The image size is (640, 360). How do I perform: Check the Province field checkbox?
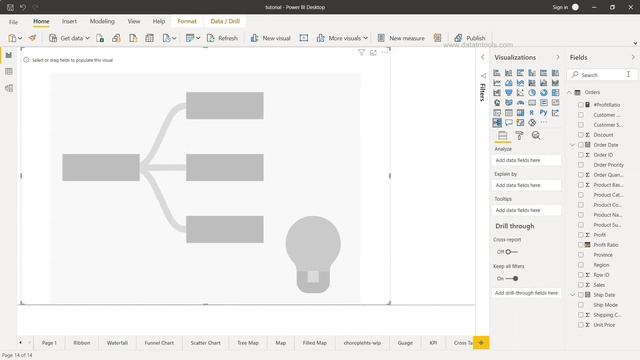[581, 255]
